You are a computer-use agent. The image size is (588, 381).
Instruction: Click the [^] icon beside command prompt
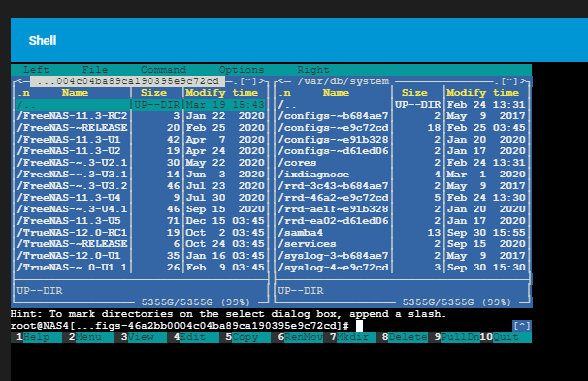(522, 326)
